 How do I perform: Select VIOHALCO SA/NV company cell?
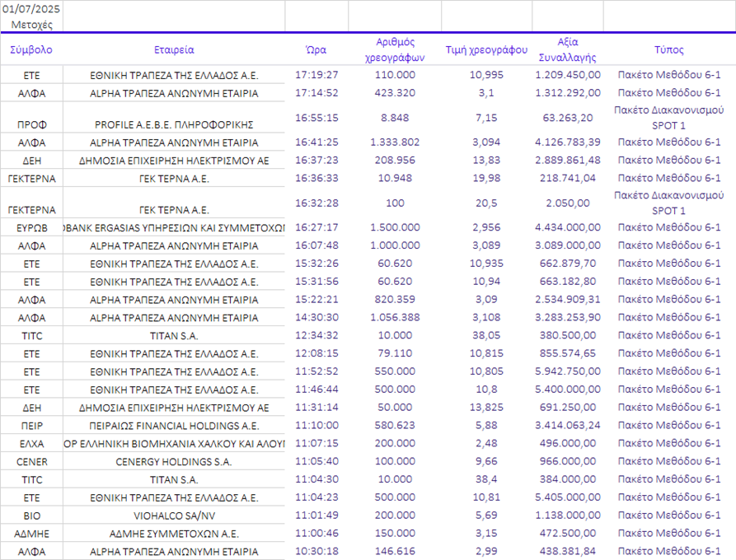(174, 516)
